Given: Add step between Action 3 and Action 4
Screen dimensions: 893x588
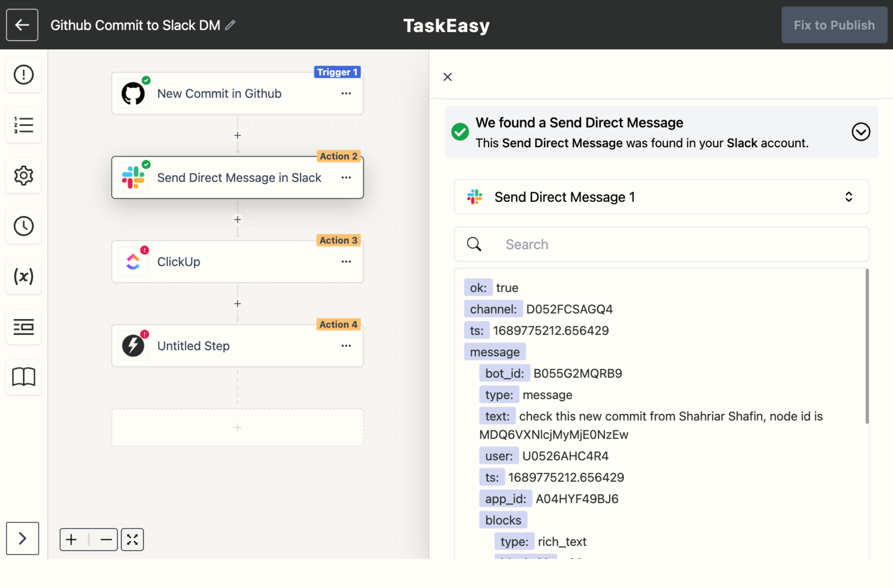Looking at the screenshot, I should tap(237, 303).
